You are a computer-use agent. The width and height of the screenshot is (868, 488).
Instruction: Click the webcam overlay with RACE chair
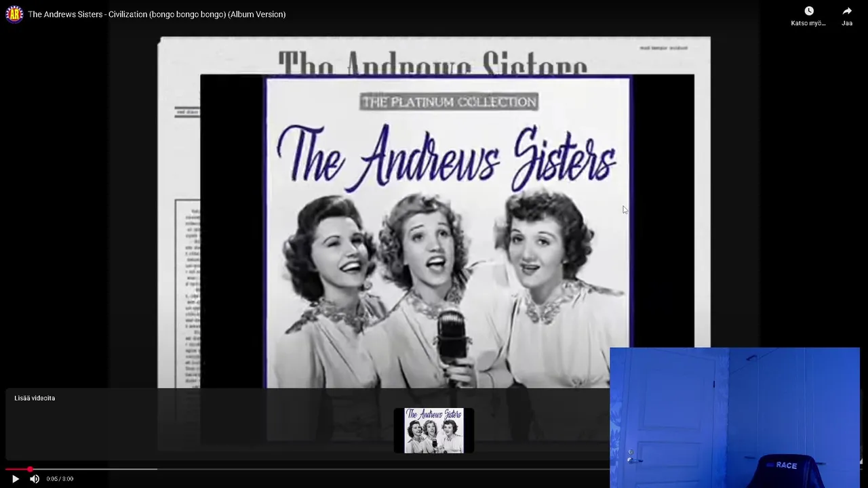pos(734,418)
